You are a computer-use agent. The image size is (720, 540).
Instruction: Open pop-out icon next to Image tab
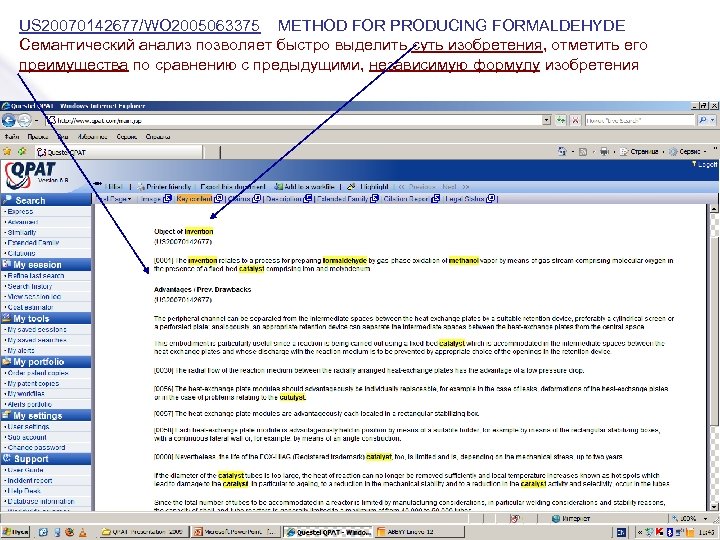(167, 198)
